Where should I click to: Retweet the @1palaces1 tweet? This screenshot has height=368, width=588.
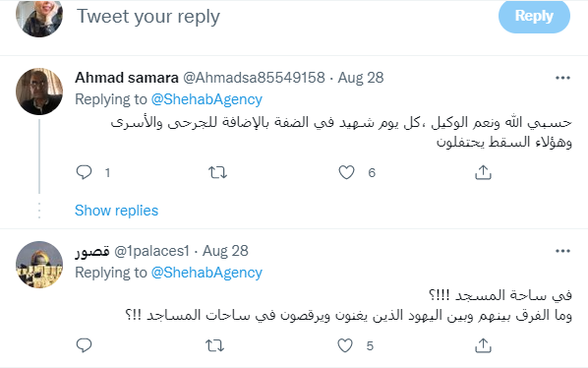215,345
